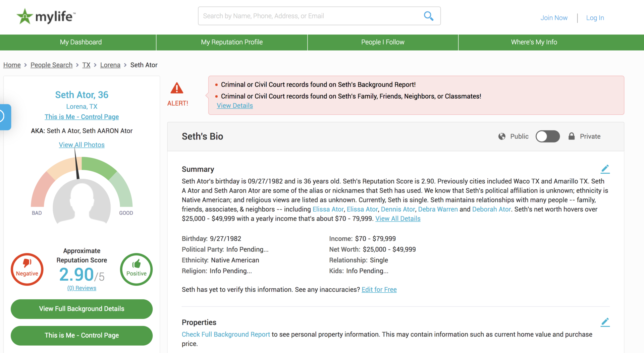
Task: Click Log In link
Action: 595,18
